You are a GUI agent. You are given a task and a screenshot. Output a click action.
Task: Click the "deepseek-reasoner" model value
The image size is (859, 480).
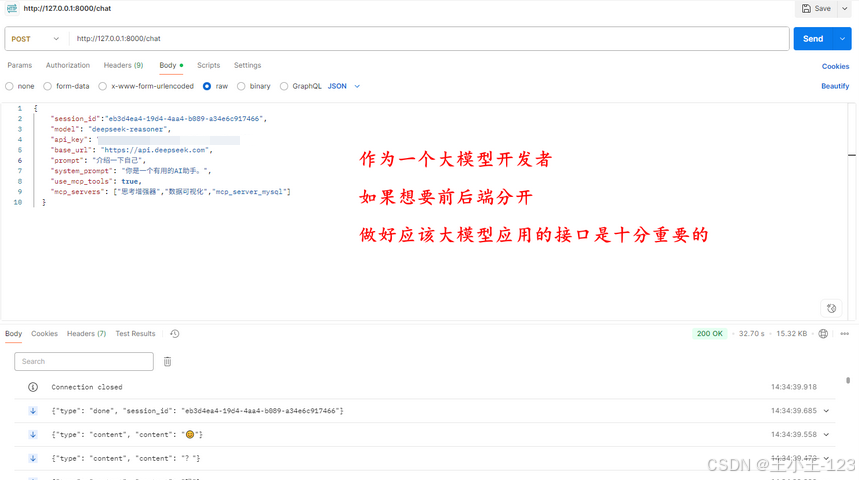[128, 129]
